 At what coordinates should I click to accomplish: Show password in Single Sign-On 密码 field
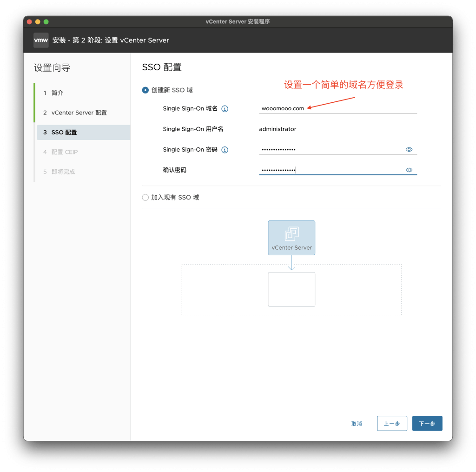tap(409, 149)
